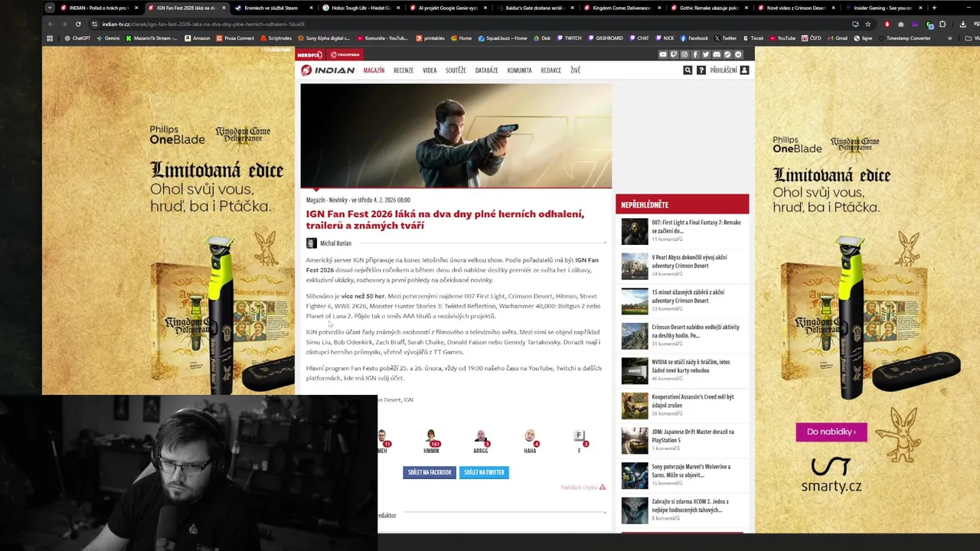Open the ChatGPT bookmark
The height and width of the screenshot is (551, 980).
coord(77,38)
